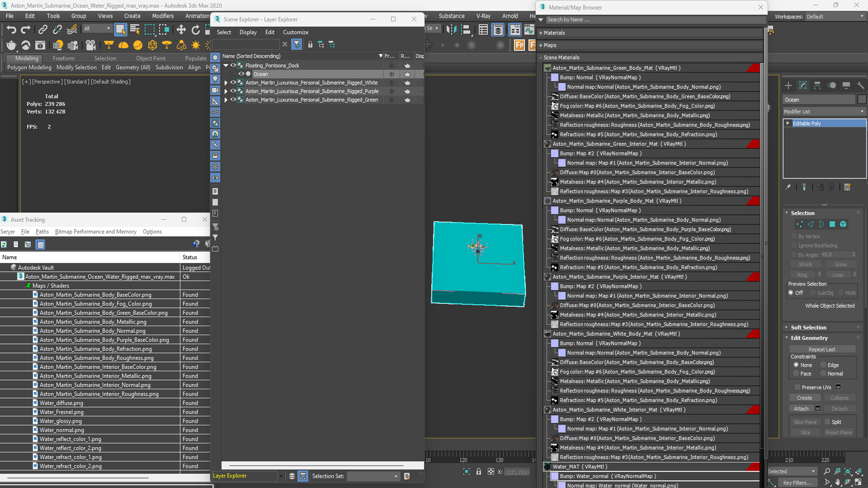Expand the Rigged_White submarine layer
This screenshot has height=488, width=868.
226,83
